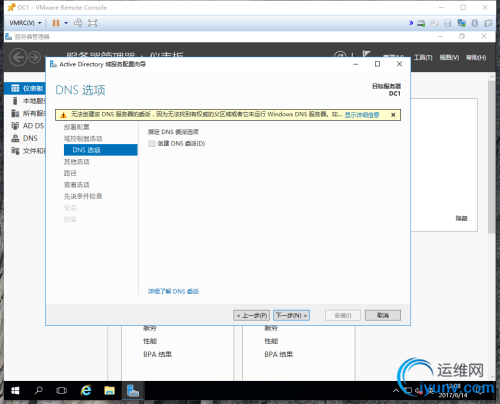Open the View (V) menu
Screen dimensions: 500x404
(x=449, y=58)
